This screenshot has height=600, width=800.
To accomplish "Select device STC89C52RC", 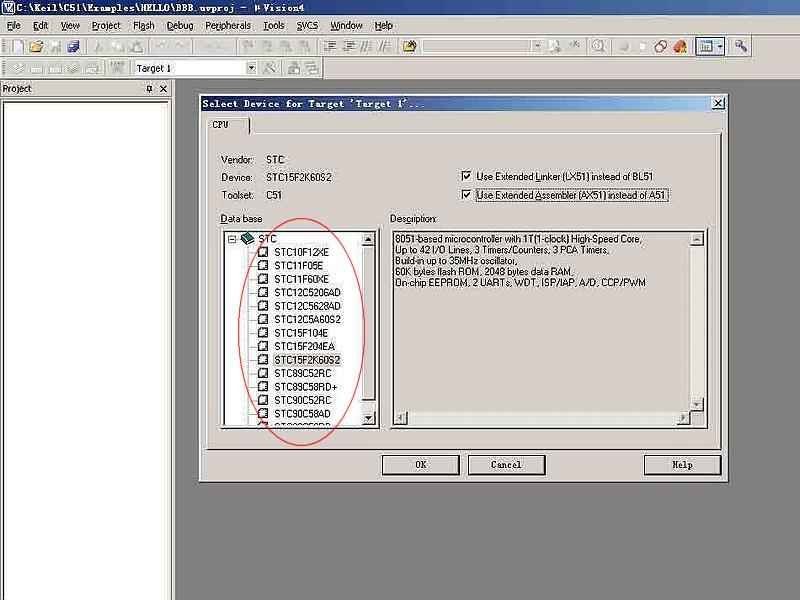I will pos(303,373).
